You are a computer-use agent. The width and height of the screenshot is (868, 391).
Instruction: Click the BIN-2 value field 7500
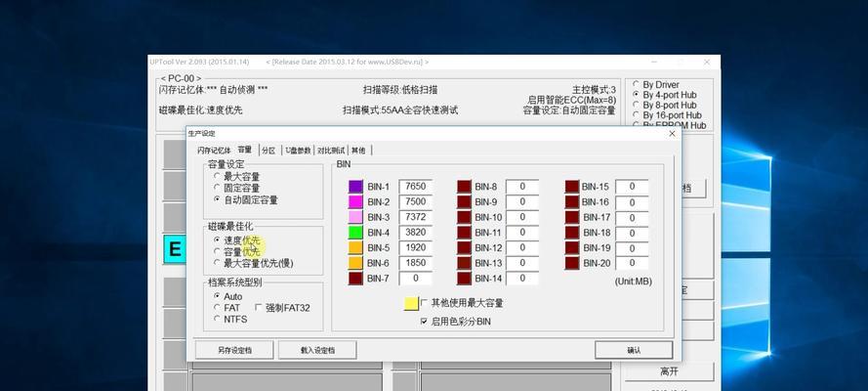tap(415, 201)
